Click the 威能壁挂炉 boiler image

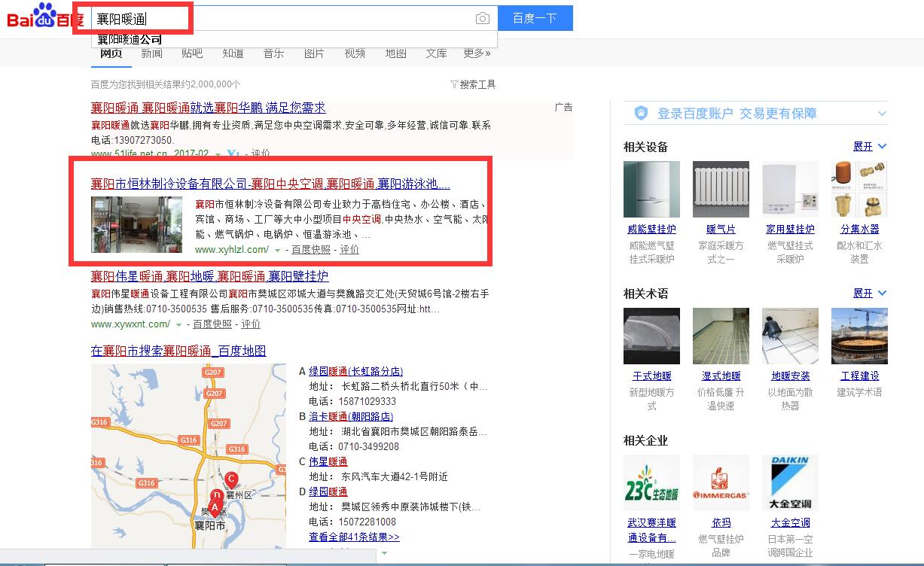tap(651, 189)
